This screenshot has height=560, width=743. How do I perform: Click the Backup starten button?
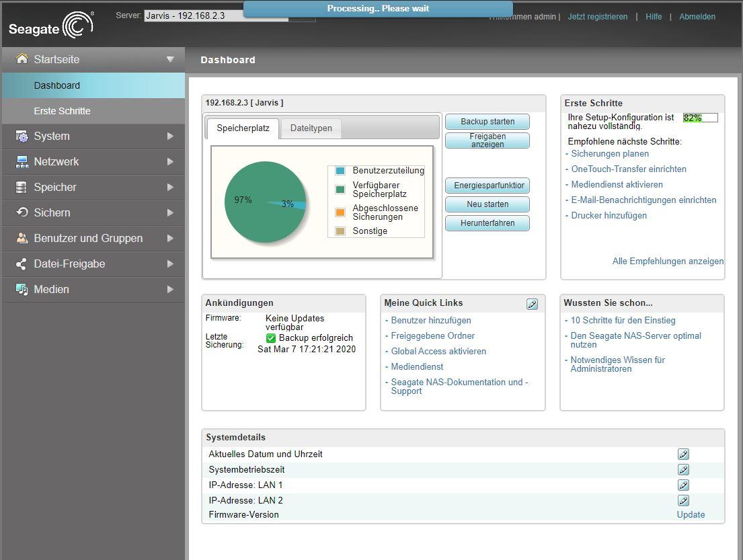coord(487,121)
